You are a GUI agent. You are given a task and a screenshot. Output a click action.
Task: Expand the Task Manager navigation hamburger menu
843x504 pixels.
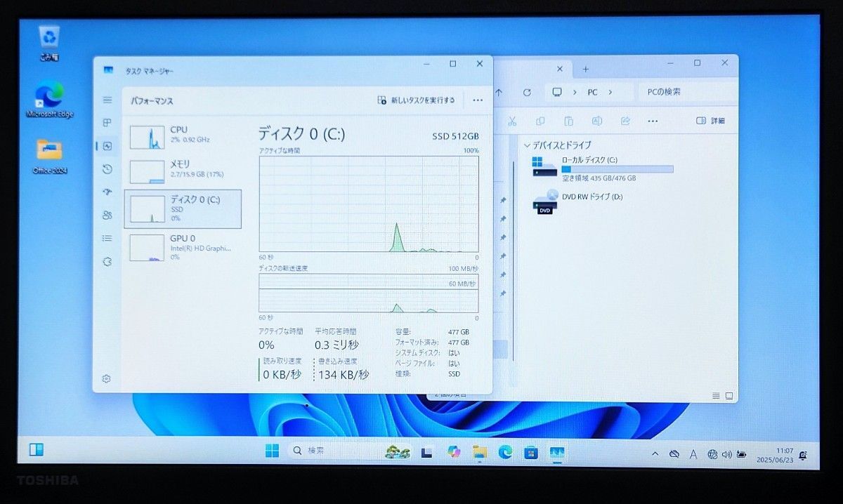click(x=107, y=100)
